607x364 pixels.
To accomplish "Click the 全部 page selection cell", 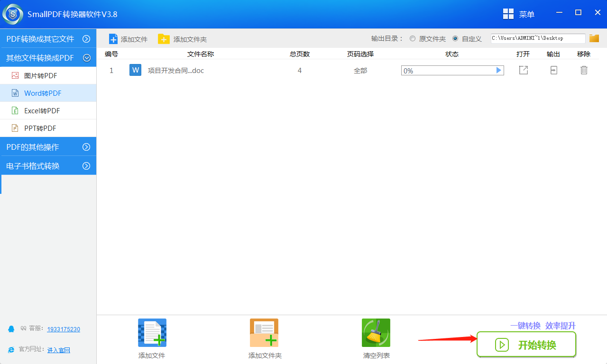I will pyautogui.click(x=360, y=71).
